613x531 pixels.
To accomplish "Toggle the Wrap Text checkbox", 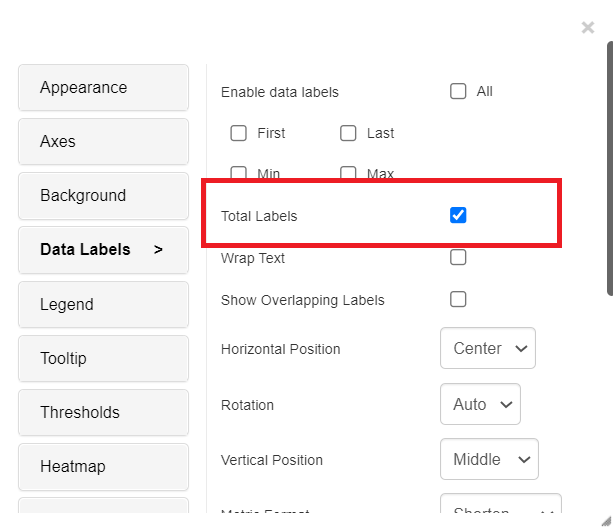I will pos(458,257).
